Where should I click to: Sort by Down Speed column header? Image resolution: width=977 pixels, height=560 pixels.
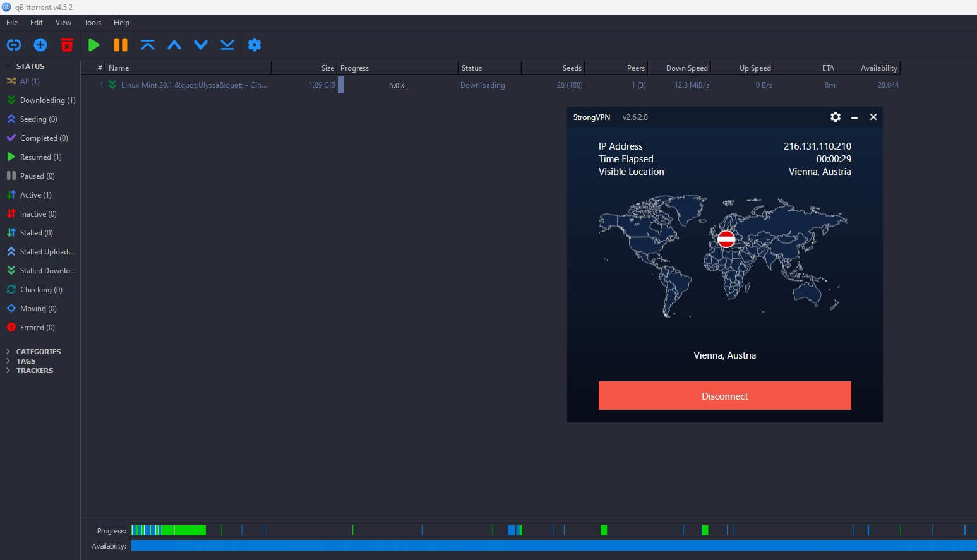click(679, 68)
